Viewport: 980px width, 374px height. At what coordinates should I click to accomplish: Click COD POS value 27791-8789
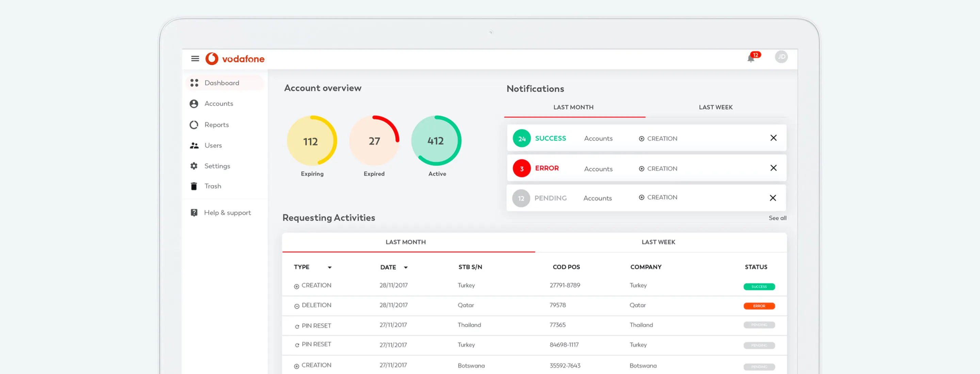point(565,286)
